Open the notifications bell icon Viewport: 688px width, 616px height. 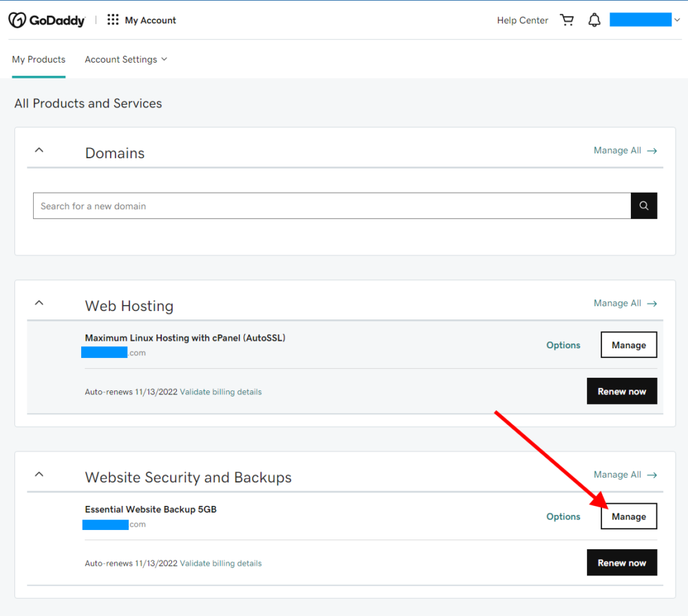tap(594, 20)
